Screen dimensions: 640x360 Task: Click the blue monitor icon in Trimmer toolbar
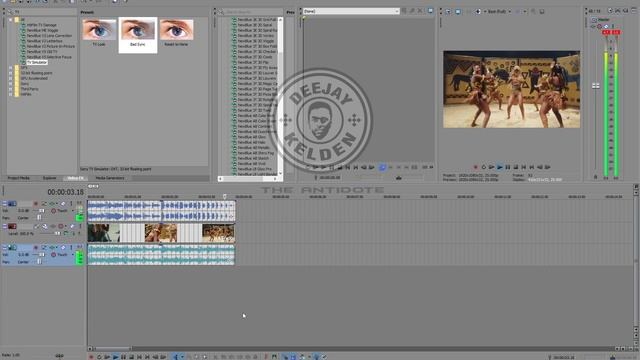[x=430, y=11]
